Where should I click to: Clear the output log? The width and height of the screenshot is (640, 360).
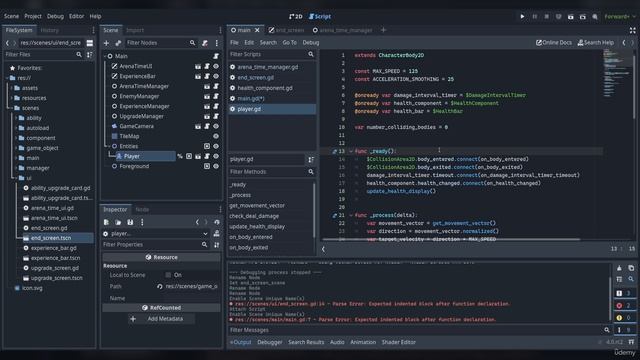619,268
